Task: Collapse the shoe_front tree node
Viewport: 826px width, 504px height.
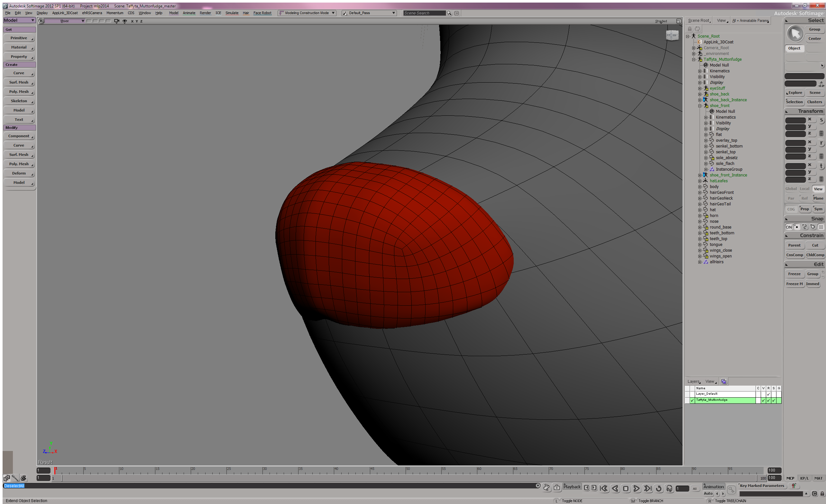Action: click(x=700, y=106)
